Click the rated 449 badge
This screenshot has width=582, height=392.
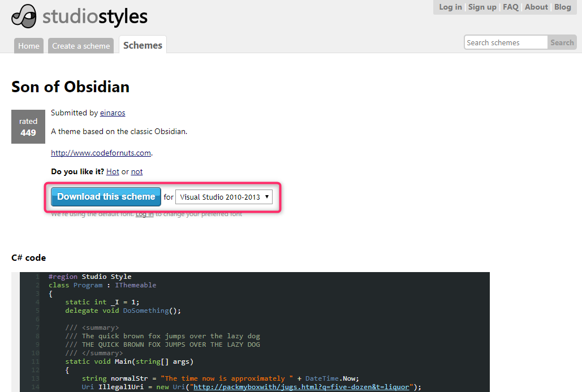pos(28,127)
